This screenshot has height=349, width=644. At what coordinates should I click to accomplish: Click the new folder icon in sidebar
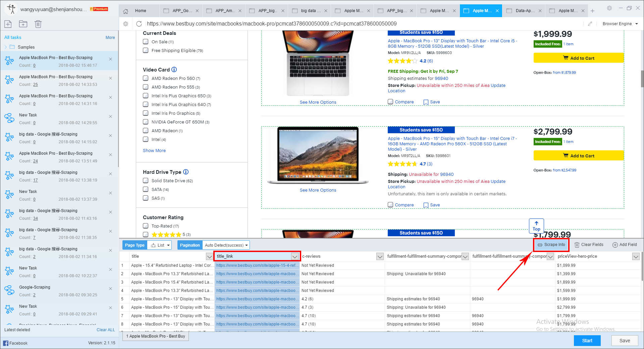[x=23, y=24]
